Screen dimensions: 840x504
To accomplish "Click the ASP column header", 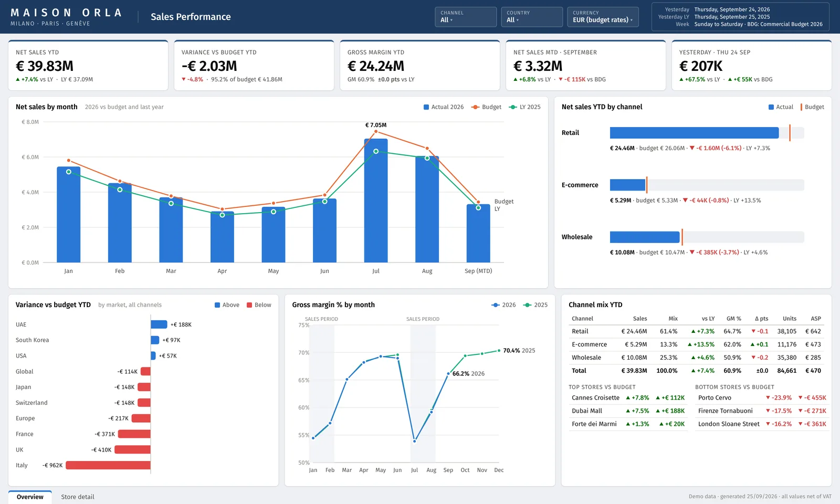I will pyautogui.click(x=815, y=319).
